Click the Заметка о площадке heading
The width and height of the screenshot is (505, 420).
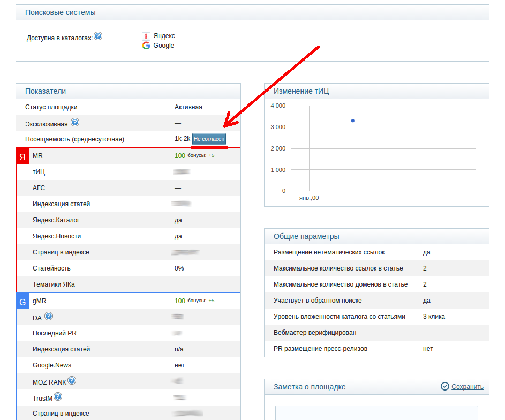310,387
